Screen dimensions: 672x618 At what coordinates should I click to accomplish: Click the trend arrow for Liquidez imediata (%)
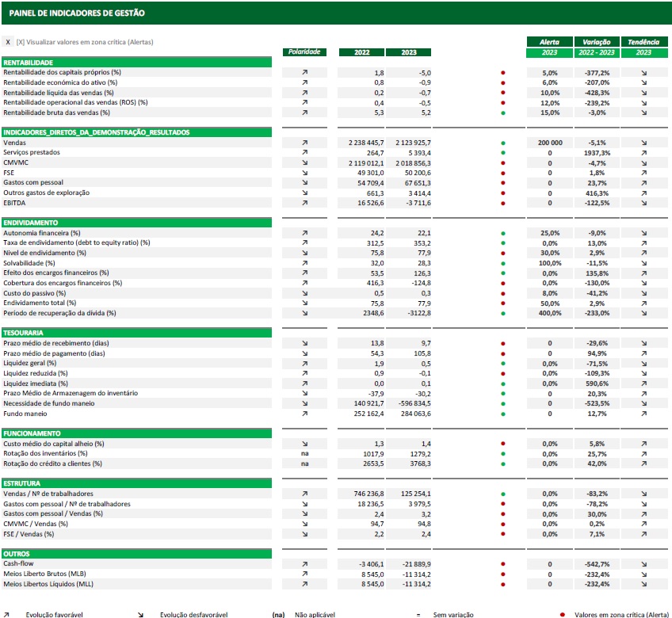coord(643,383)
